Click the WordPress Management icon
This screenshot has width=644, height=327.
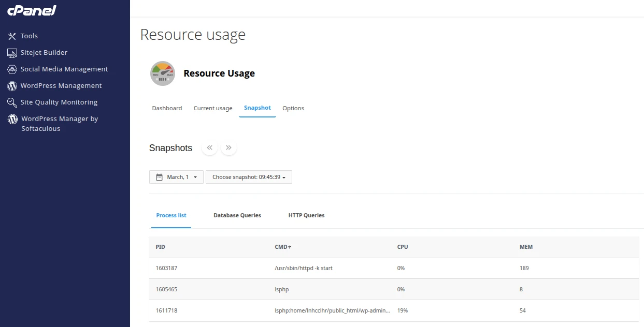(x=11, y=85)
